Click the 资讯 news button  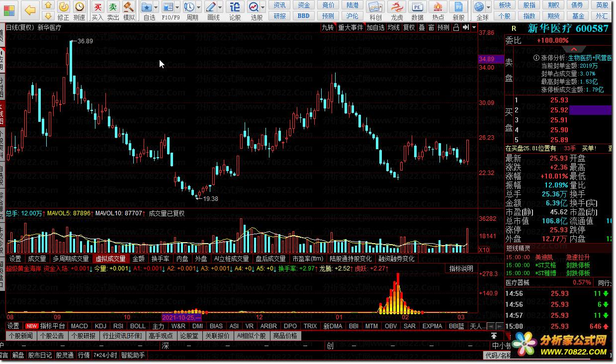click(x=280, y=5)
